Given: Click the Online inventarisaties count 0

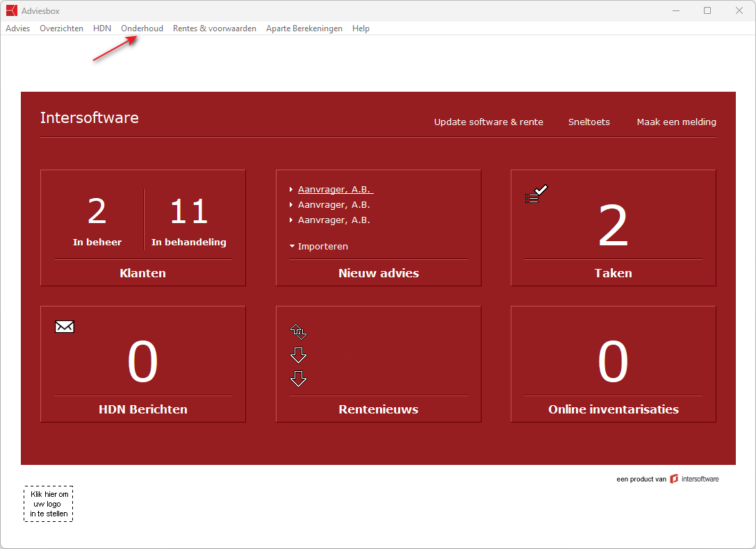Looking at the screenshot, I should 614,361.
